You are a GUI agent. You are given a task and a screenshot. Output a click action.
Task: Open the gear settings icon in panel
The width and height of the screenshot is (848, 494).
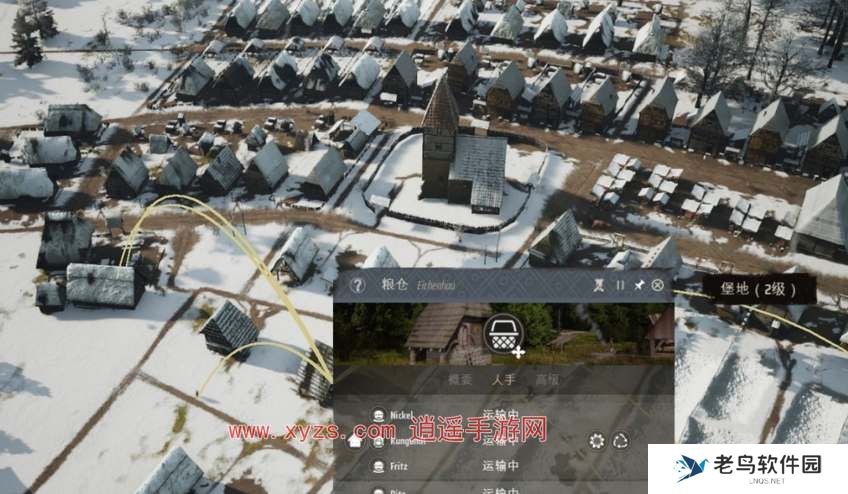tap(597, 440)
